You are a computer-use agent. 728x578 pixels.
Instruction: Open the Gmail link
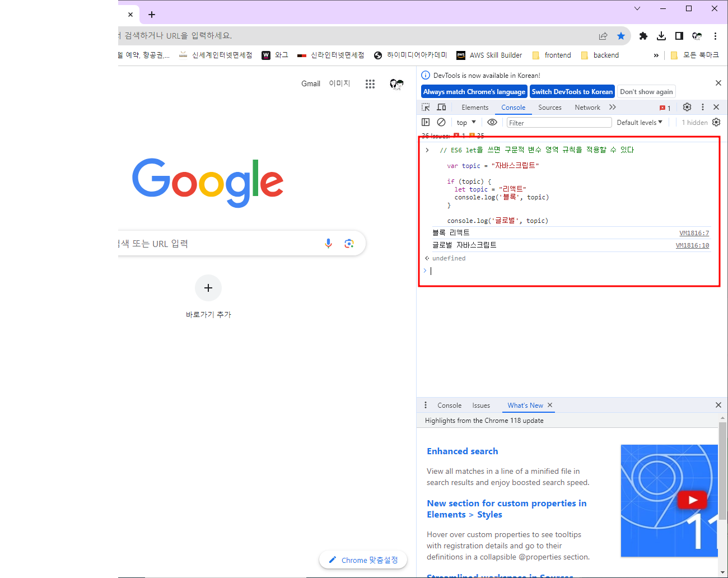pyautogui.click(x=311, y=83)
